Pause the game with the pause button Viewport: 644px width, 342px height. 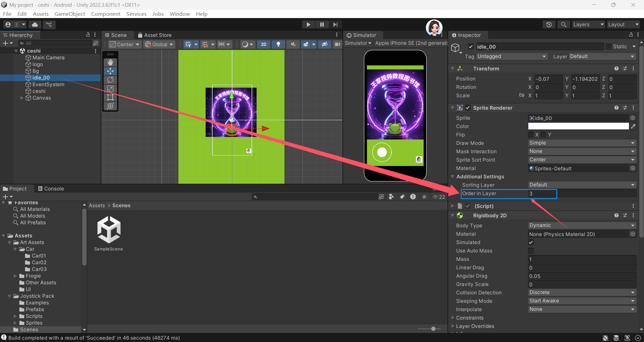322,24
